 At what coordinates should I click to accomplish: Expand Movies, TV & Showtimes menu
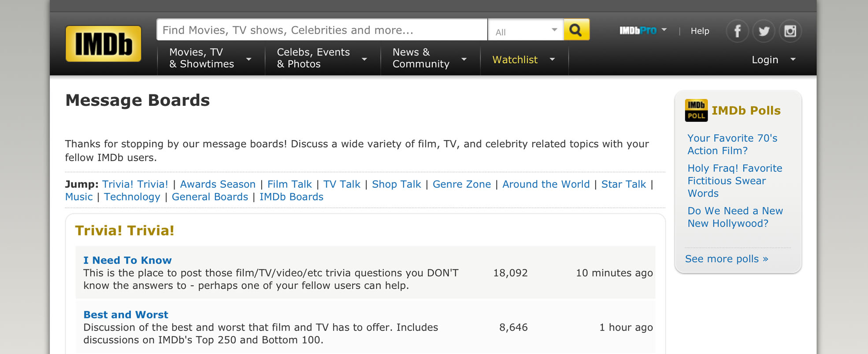tap(211, 58)
